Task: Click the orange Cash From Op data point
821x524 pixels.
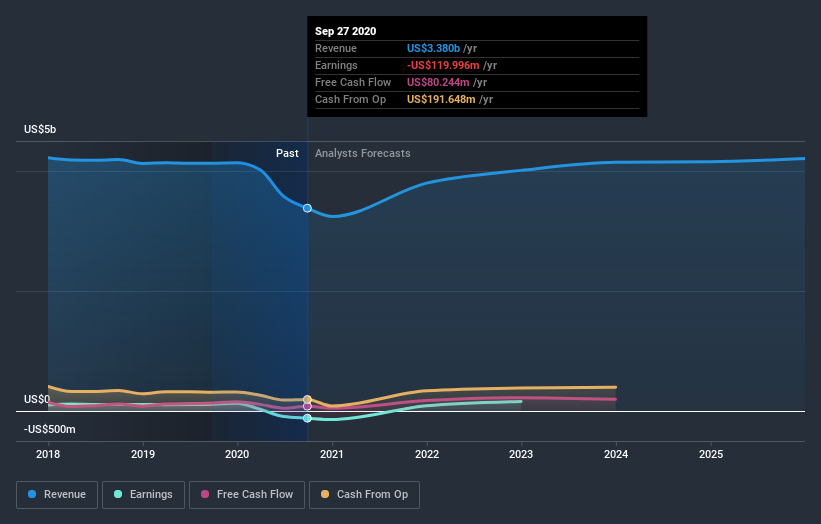Action: (x=307, y=399)
